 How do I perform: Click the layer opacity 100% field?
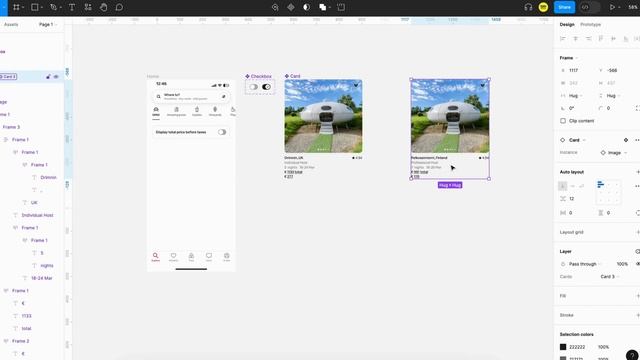(x=622, y=264)
